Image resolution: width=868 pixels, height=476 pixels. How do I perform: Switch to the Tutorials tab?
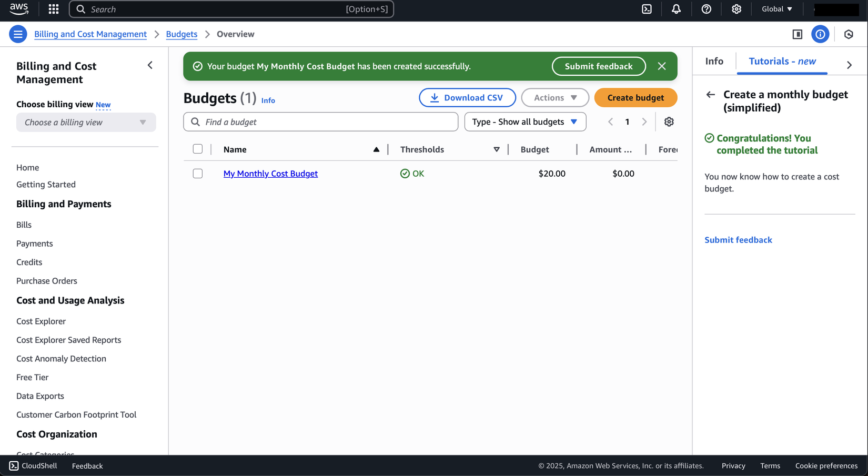click(782, 61)
